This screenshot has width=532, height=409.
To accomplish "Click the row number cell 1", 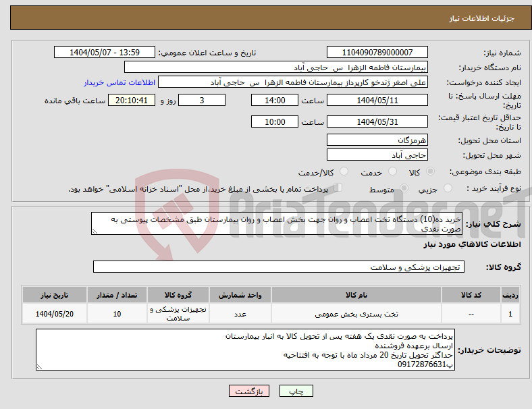I will [510, 314].
